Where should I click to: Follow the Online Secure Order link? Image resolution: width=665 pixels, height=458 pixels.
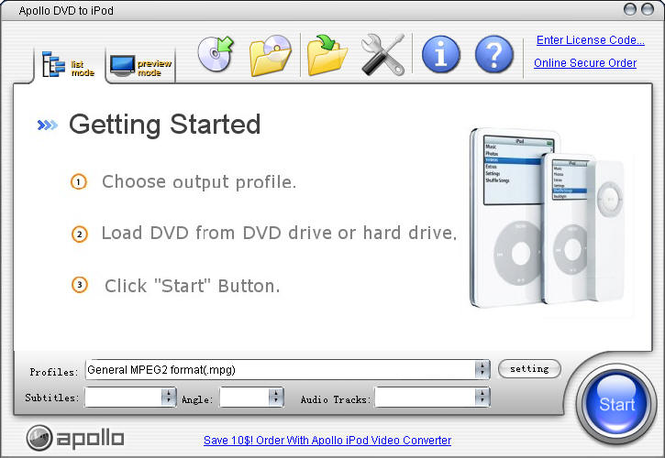point(585,63)
